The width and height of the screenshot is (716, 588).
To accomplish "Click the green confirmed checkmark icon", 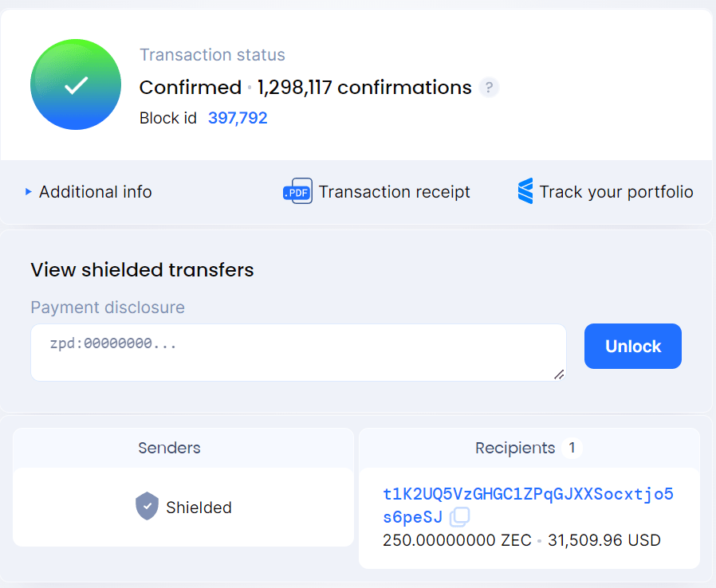I will point(76,84).
